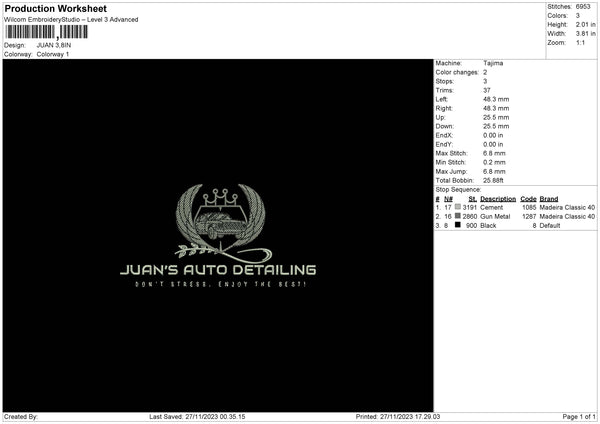This screenshot has height=424, width=600.
Task: Click thread code 1287
Action: point(529,217)
